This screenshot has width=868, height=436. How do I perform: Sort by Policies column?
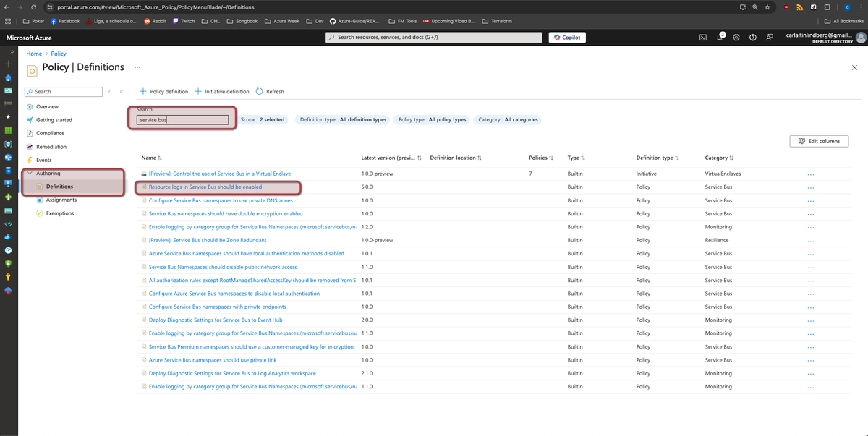pyautogui.click(x=542, y=158)
